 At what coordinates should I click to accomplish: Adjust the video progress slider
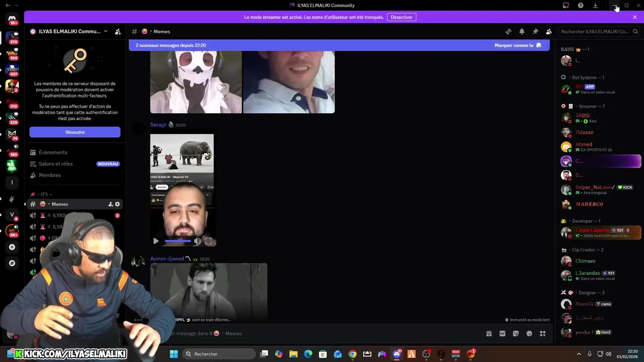[x=178, y=241]
